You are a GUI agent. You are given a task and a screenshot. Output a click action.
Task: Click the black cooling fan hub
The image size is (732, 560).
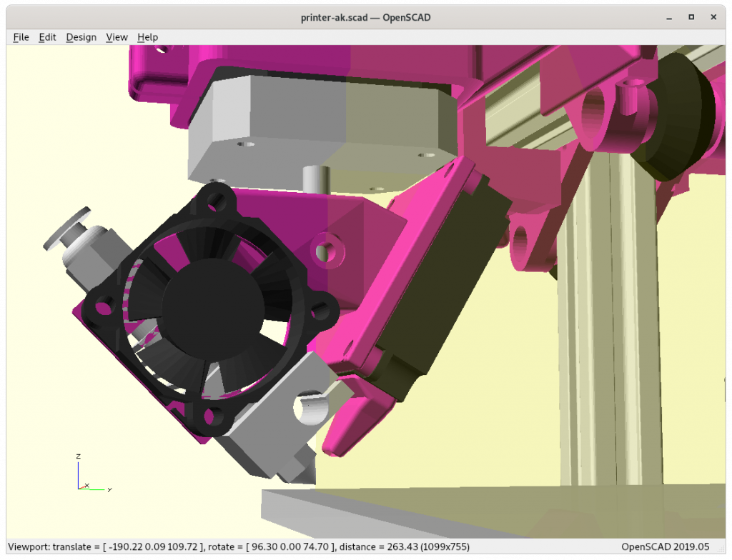tap(212, 309)
